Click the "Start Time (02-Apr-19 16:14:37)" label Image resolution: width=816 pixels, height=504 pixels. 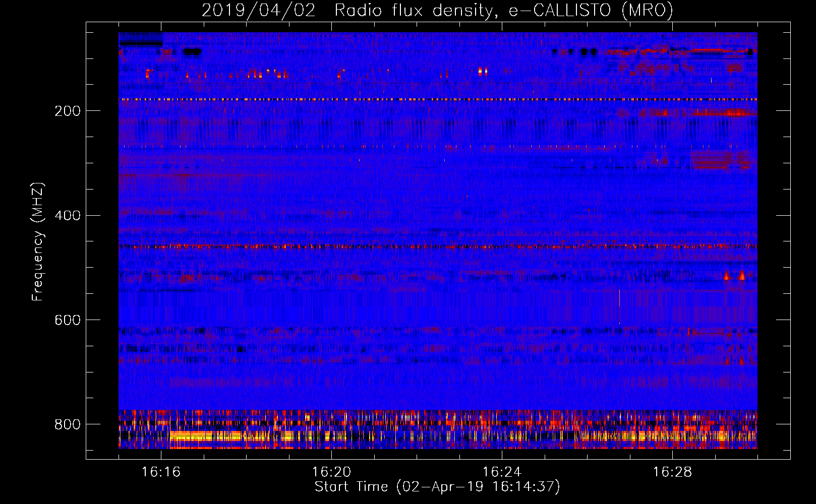point(437,487)
